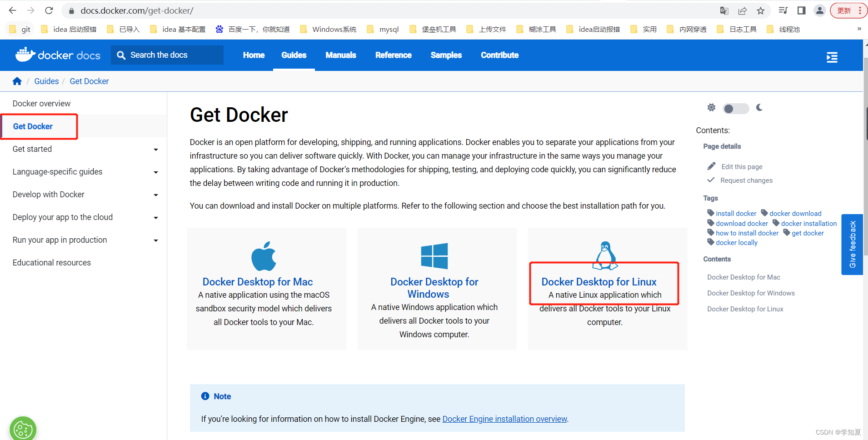868x440 pixels.
Task: Click the Linux penguin icon
Action: [x=605, y=255]
